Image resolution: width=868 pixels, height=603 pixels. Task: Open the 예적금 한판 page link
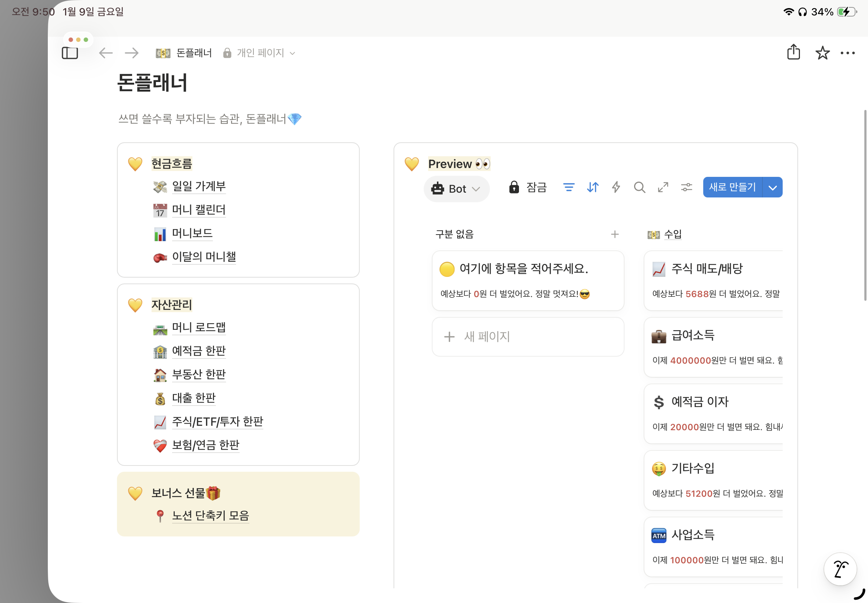199,351
